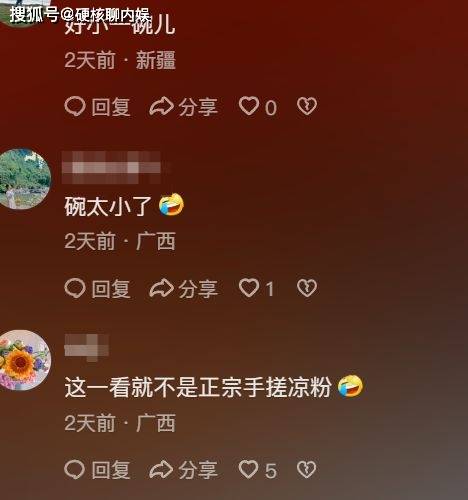Tap share arrow icon on Xinjiang comment
The height and width of the screenshot is (500, 468).
161,107
